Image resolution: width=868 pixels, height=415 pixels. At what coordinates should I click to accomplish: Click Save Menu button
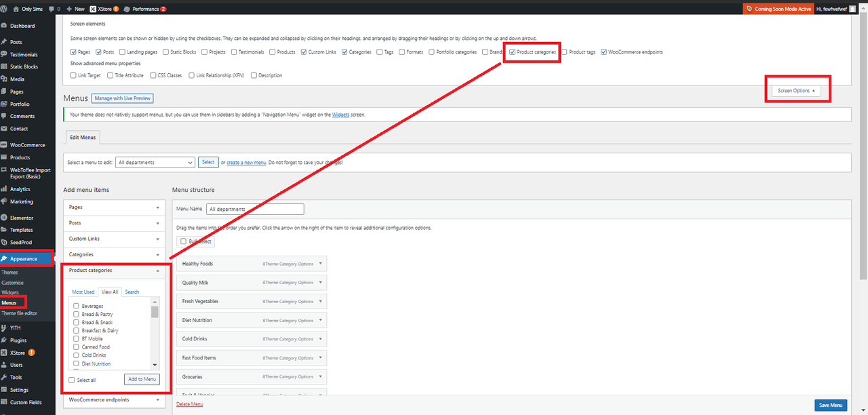coord(831,405)
